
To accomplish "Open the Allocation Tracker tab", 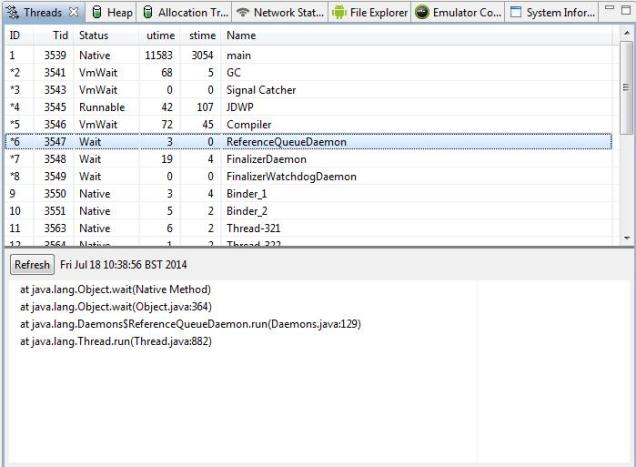I will click(185, 12).
